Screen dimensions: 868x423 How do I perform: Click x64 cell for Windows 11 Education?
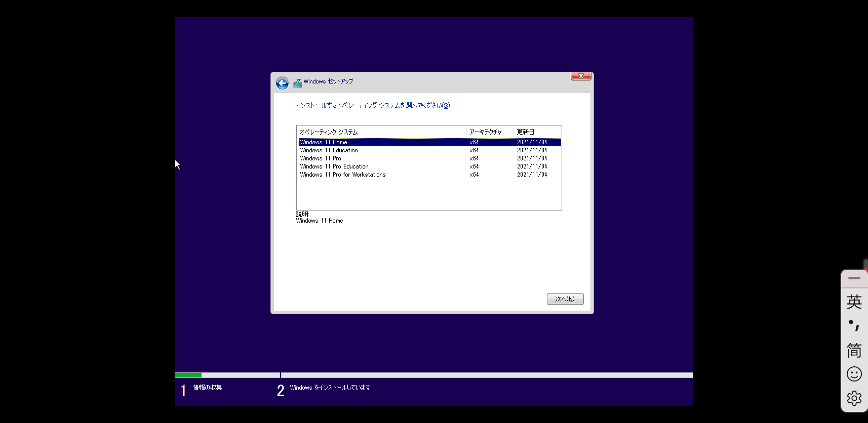pos(474,150)
